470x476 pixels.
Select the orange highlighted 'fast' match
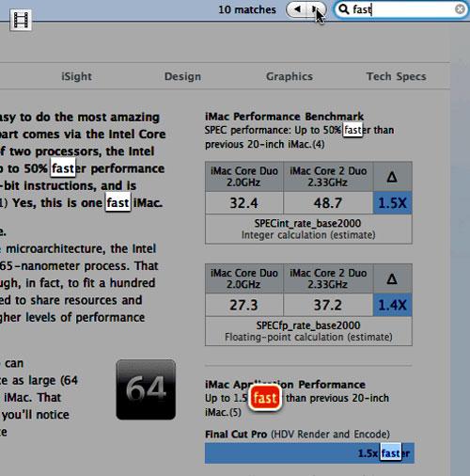point(265,398)
